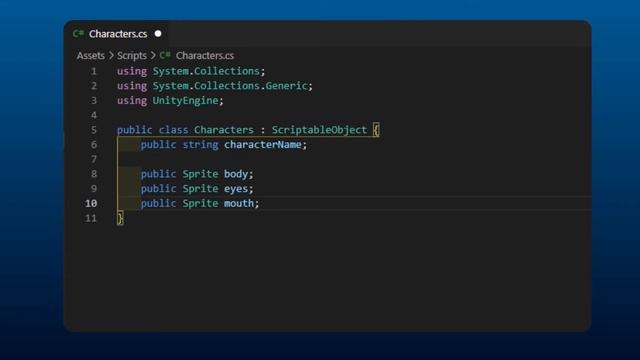The height and width of the screenshot is (360, 640).
Task: Click System.Collections on line 1
Action: click(206, 71)
